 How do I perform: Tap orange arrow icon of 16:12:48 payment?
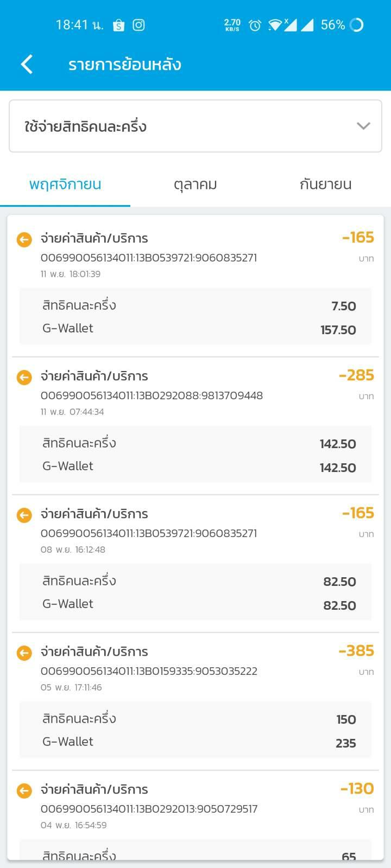[24, 515]
